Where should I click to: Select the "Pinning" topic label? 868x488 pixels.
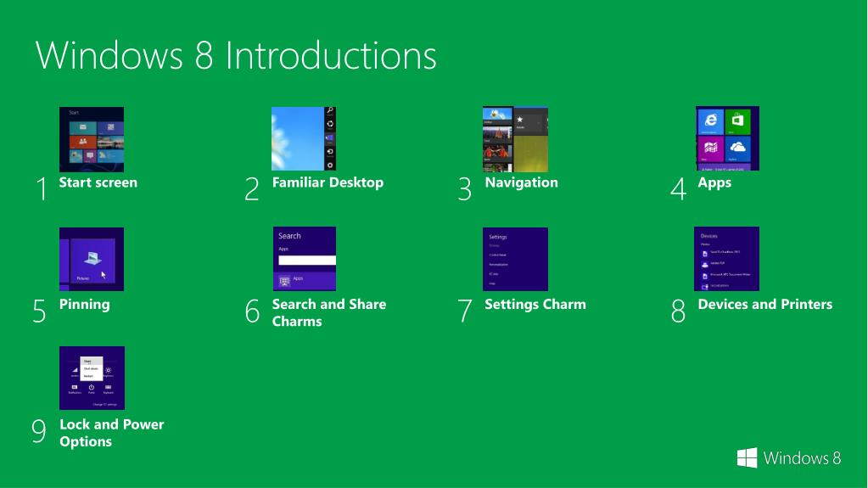(x=84, y=305)
